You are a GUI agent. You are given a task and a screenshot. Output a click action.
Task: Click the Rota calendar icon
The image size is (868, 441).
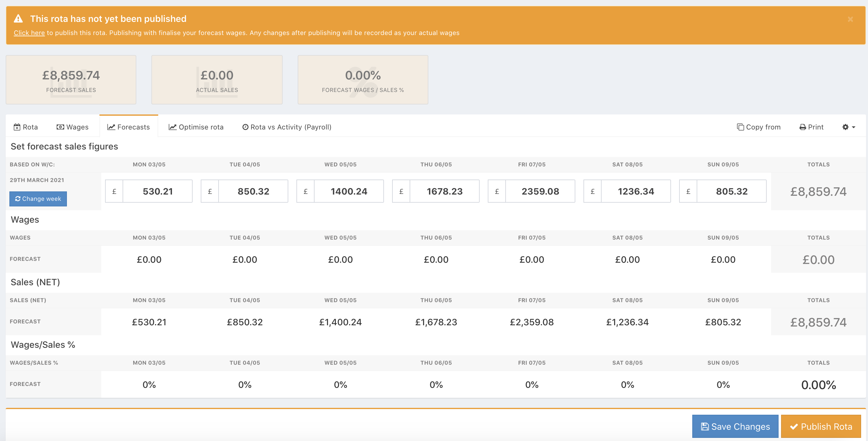pos(17,127)
